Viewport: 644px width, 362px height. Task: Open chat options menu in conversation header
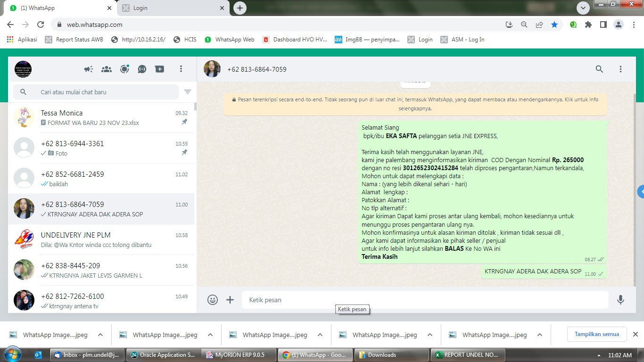tap(620, 69)
